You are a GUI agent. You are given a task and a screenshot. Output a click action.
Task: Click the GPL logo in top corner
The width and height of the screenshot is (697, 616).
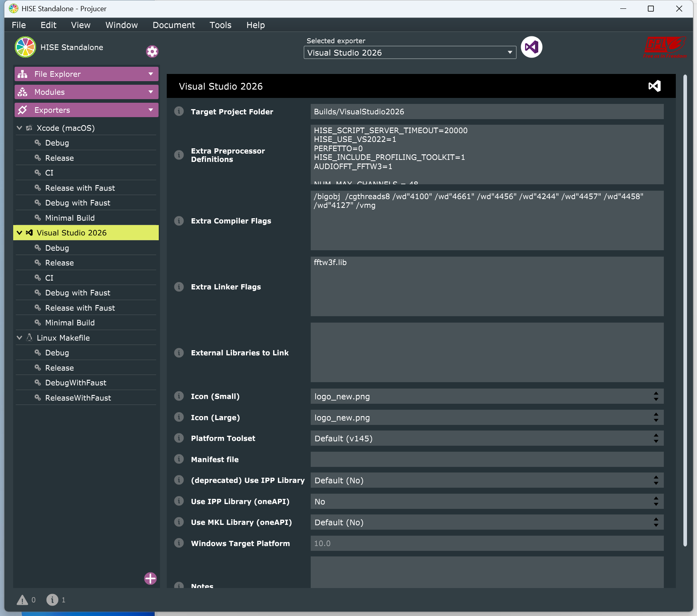click(665, 47)
